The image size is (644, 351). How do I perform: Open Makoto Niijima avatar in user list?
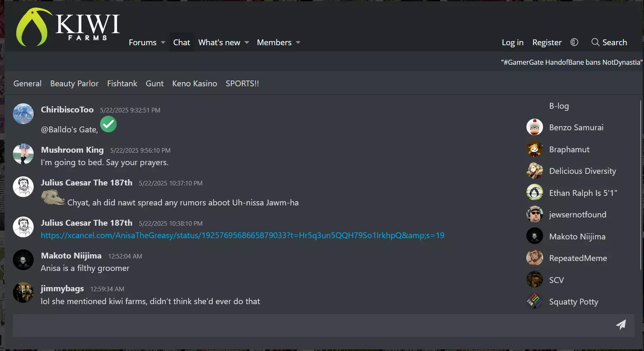535,236
